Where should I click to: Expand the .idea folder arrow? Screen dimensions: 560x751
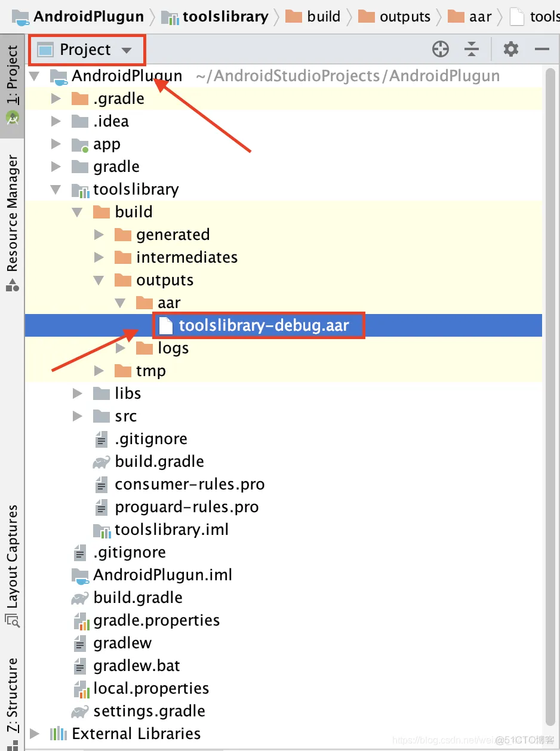point(56,121)
